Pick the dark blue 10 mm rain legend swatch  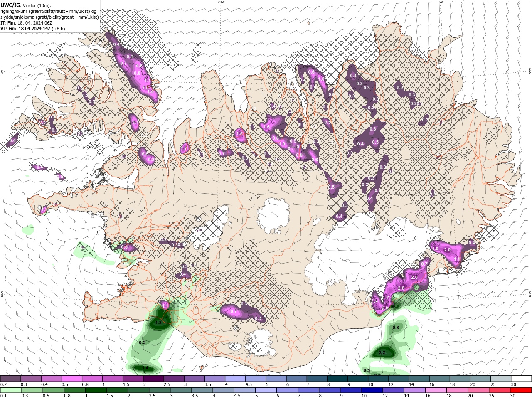click(372, 390)
